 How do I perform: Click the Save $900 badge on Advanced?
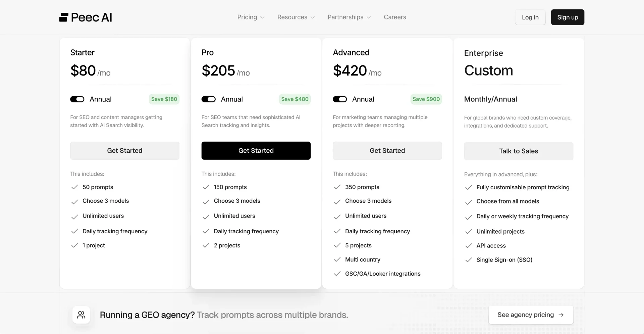(426, 99)
